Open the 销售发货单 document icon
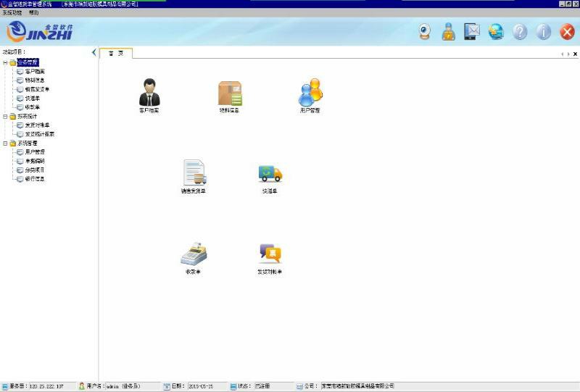580x392 pixels. (x=194, y=173)
